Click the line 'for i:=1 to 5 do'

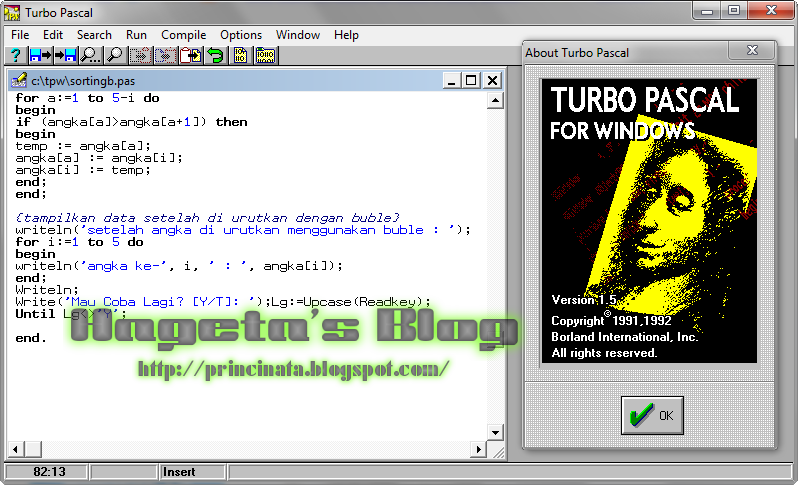coord(79,242)
